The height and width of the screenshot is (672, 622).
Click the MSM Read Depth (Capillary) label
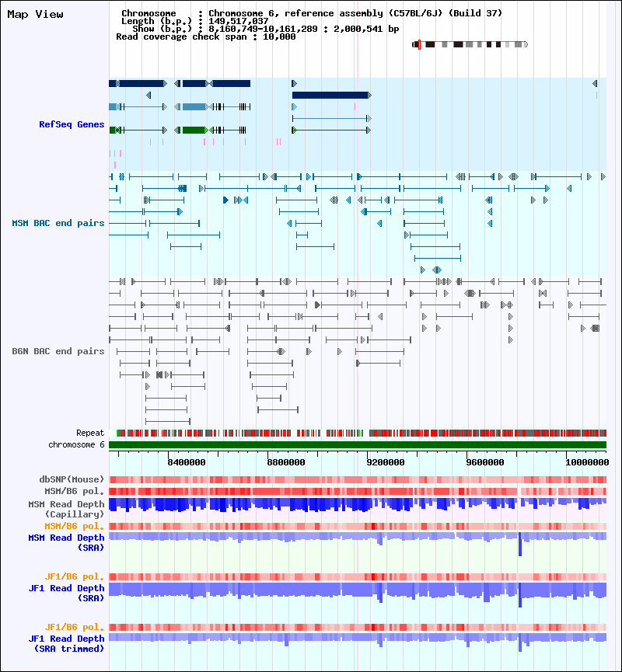[x=67, y=509]
